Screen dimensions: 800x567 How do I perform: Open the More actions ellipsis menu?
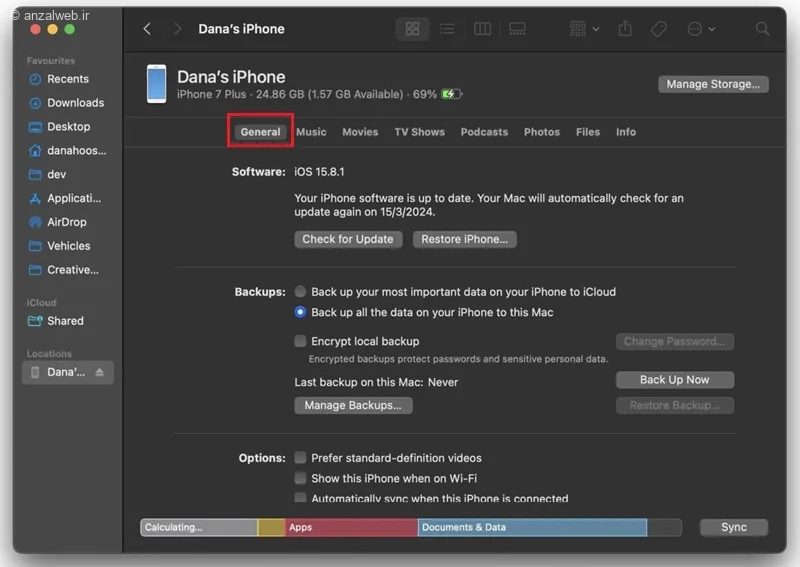point(701,29)
